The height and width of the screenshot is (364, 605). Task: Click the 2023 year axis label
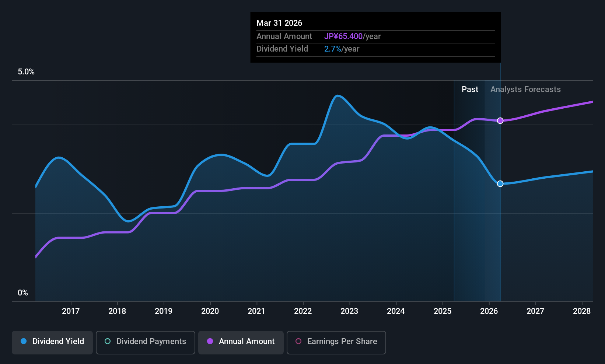coord(349,311)
